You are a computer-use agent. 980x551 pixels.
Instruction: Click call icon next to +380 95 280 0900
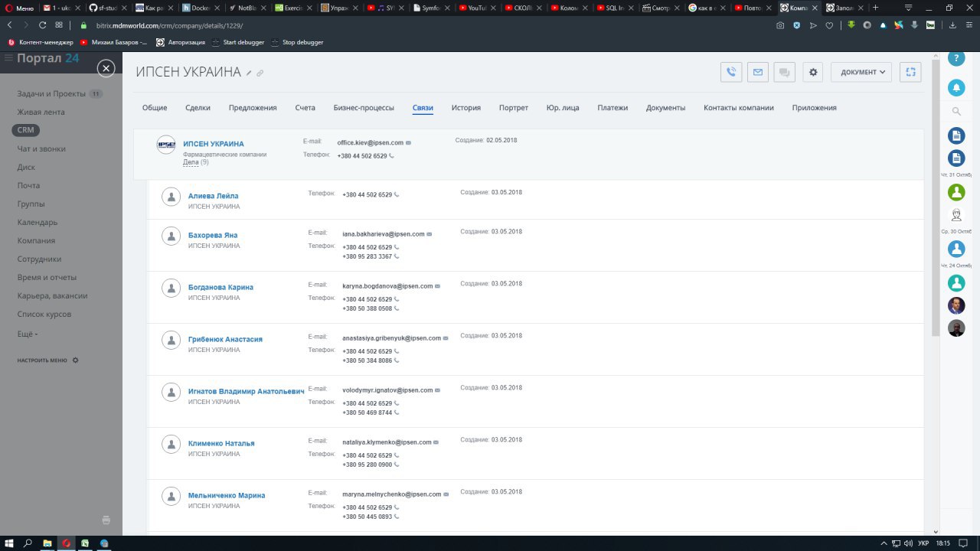(x=397, y=465)
